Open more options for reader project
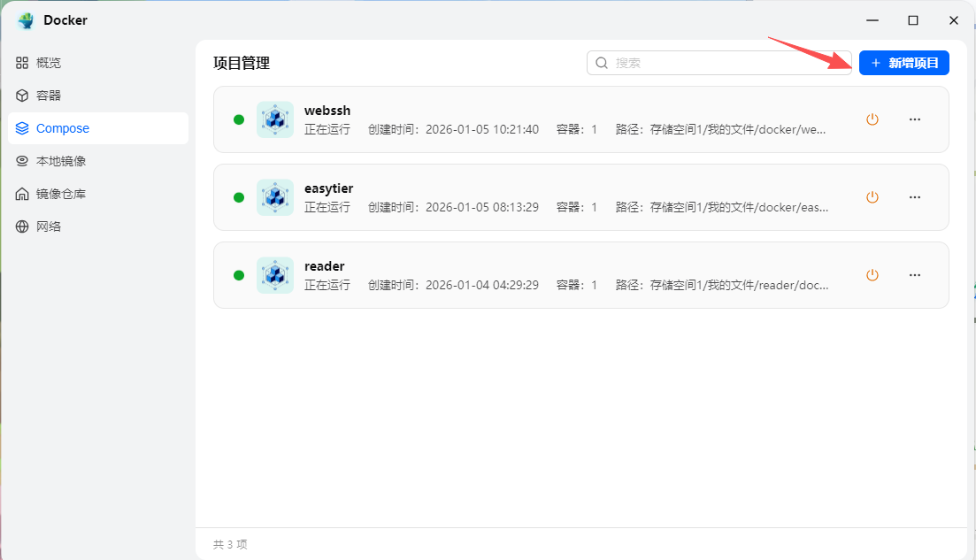Viewport: 976px width, 560px height. click(914, 275)
